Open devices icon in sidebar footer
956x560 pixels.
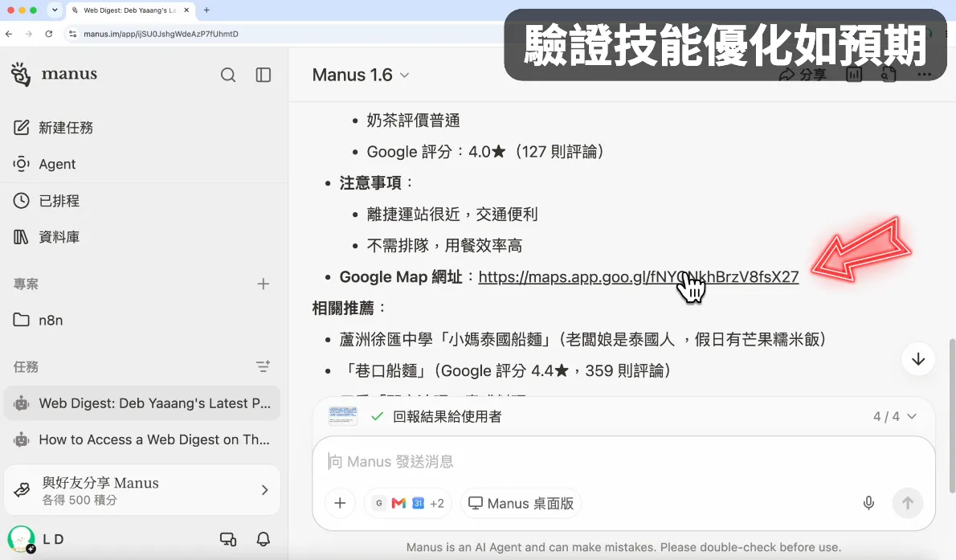tap(228, 539)
